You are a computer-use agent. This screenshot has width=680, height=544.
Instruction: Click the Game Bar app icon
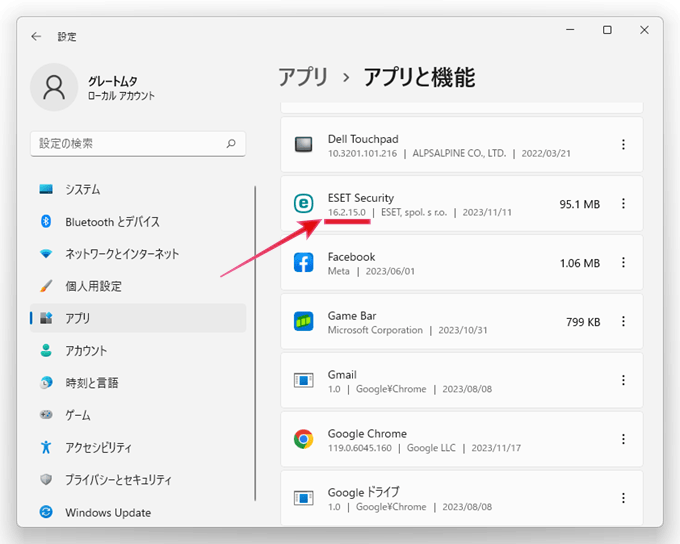point(304,321)
